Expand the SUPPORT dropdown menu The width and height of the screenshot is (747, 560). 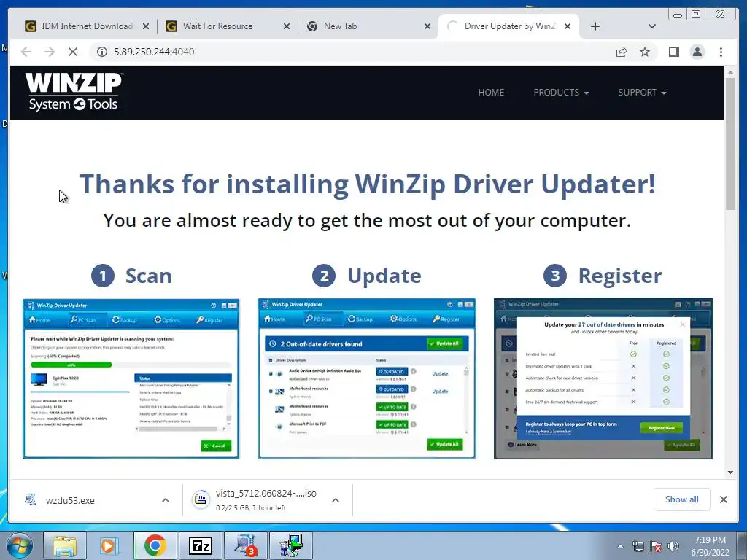coord(642,93)
